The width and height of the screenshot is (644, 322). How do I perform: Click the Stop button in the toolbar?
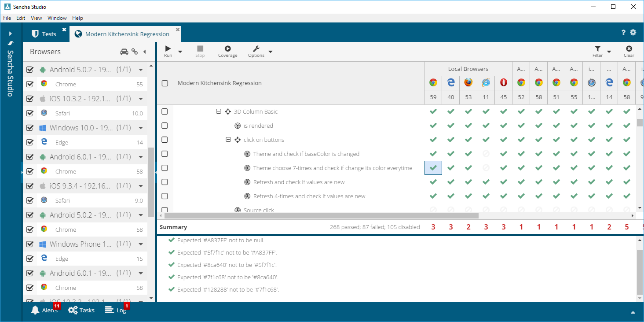pos(200,51)
